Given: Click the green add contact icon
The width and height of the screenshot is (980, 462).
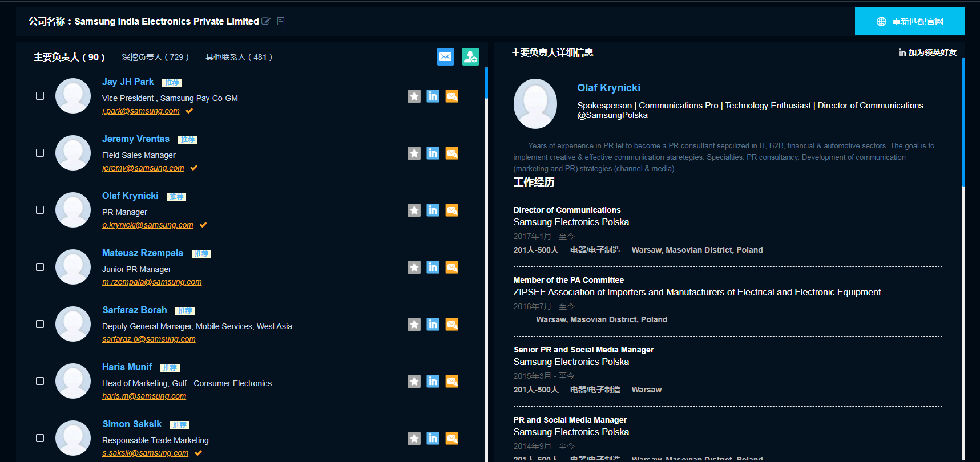Looking at the screenshot, I should point(470,56).
